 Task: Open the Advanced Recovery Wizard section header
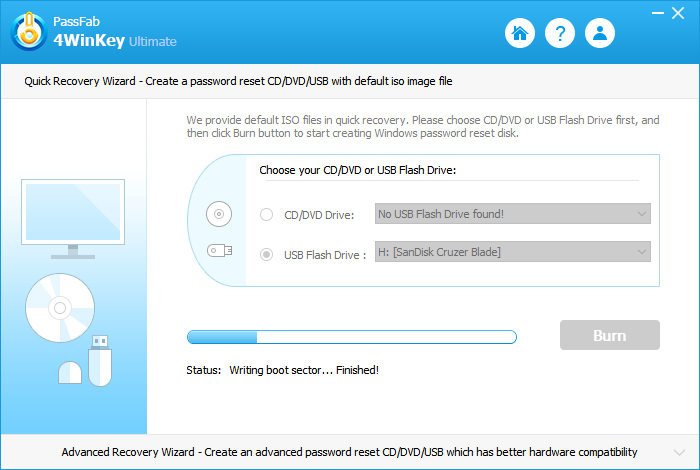[x=350, y=452]
